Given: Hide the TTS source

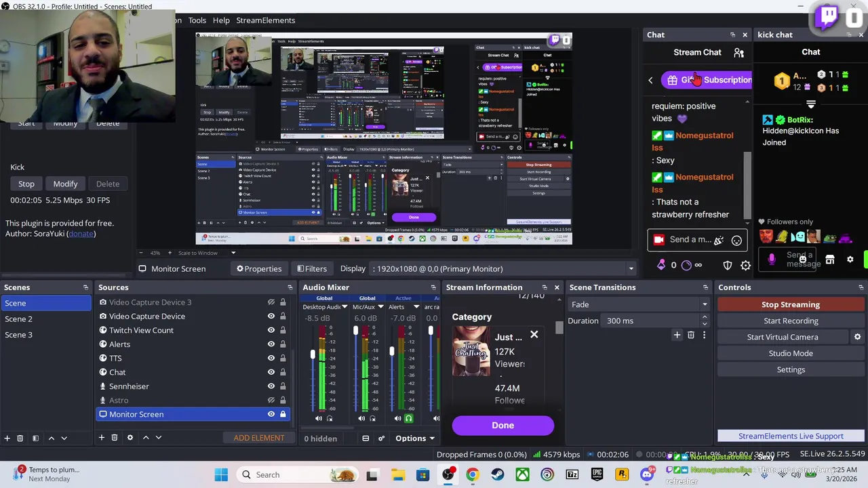Looking at the screenshot, I should coord(271,358).
